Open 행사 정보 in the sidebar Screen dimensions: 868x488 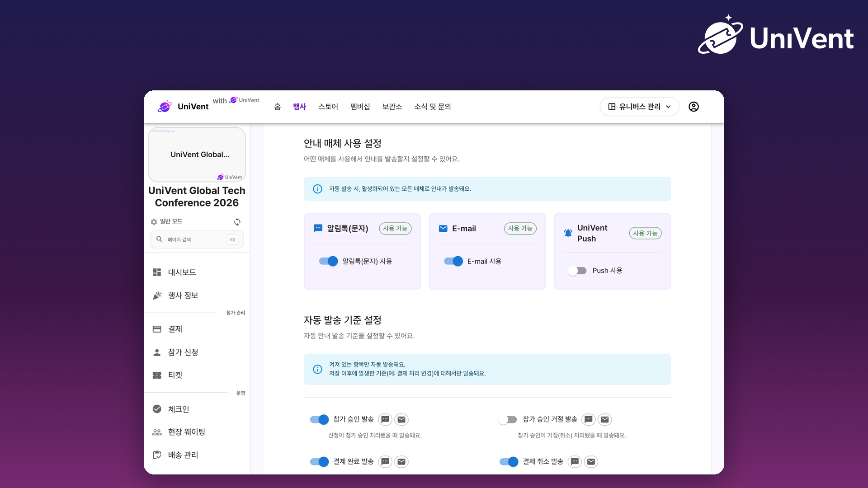[x=197, y=296]
